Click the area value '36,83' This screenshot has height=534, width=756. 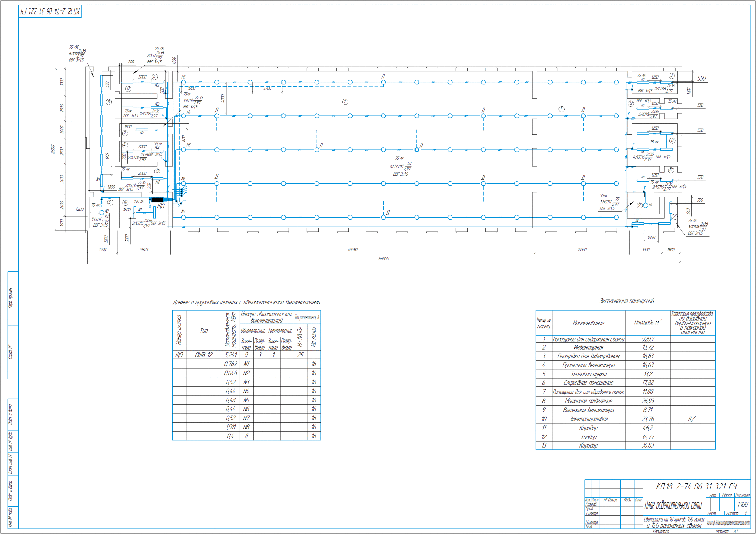[x=648, y=445]
